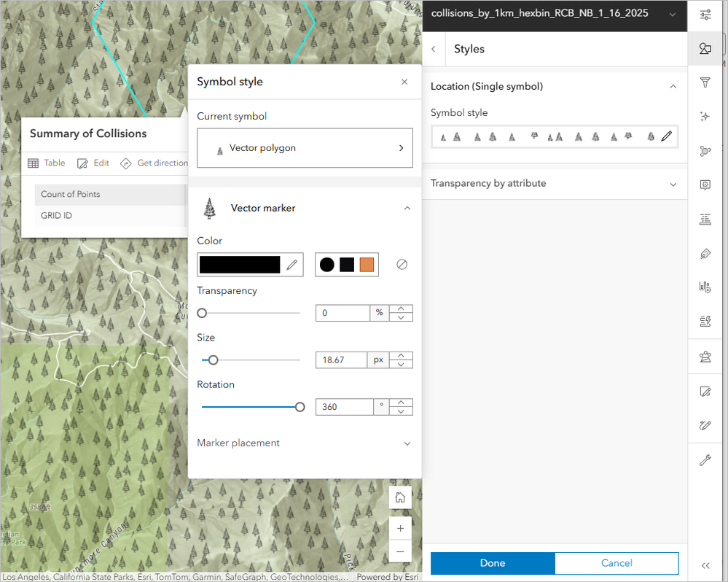Click the Count of Points row
Screen dimensions: 728x582
point(111,195)
